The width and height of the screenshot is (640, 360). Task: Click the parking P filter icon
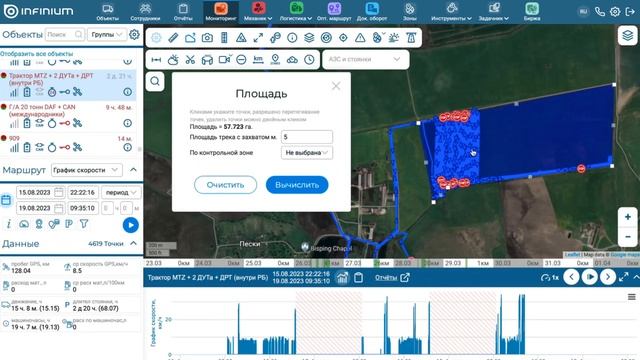point(69,224)
